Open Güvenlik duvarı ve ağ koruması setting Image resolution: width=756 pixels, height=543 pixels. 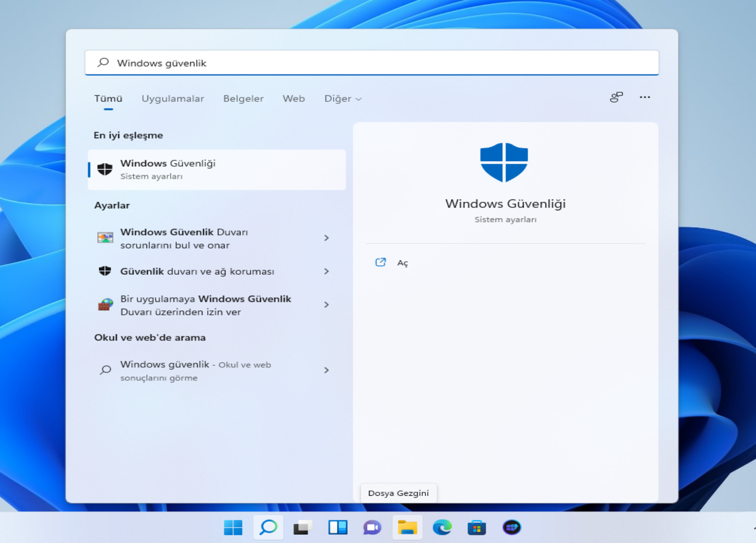(217, 271)
